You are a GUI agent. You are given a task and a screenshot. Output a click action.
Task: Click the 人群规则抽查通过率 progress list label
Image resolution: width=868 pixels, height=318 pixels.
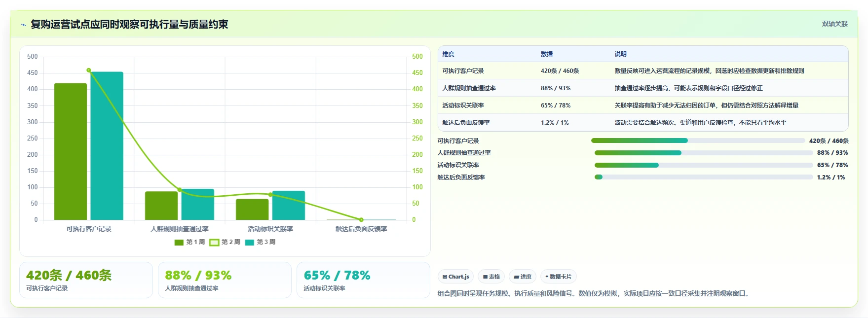[x=464, y=153]
